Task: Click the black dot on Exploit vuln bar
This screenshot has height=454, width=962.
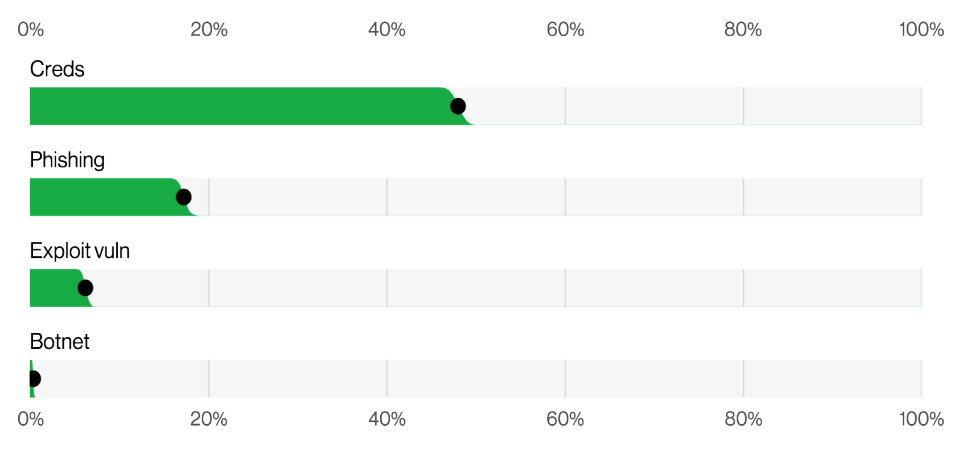Action: (x=85, y=288)
